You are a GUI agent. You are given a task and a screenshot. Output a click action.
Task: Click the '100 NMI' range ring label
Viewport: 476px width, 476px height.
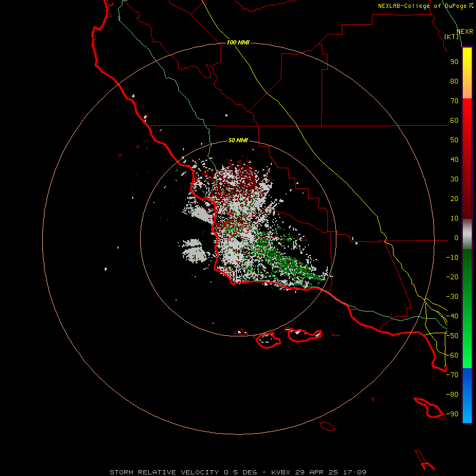(x=238, y=42)
